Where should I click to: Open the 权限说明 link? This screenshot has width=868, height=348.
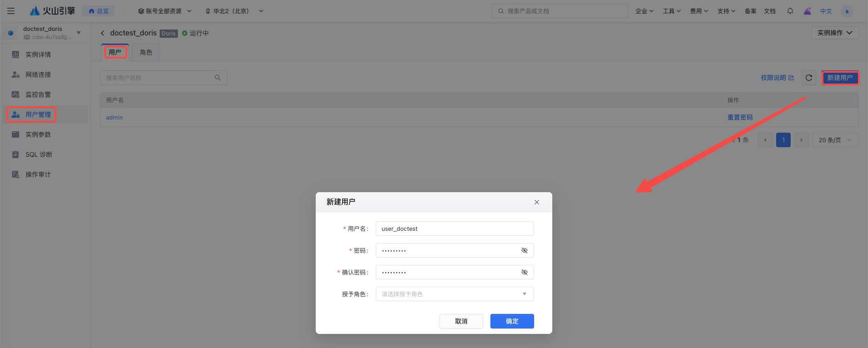pyautogui.click(x=777, y=78)
